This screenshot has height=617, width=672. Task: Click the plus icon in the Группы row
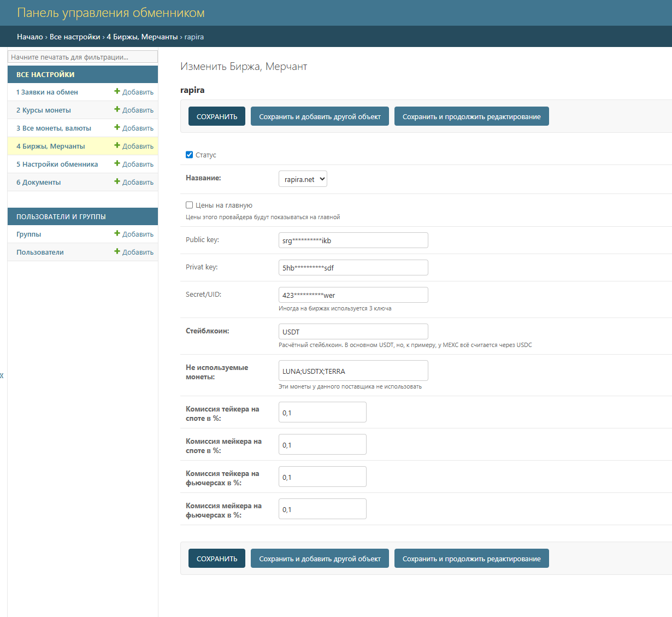pyautogui.click(x=117, y=234)
